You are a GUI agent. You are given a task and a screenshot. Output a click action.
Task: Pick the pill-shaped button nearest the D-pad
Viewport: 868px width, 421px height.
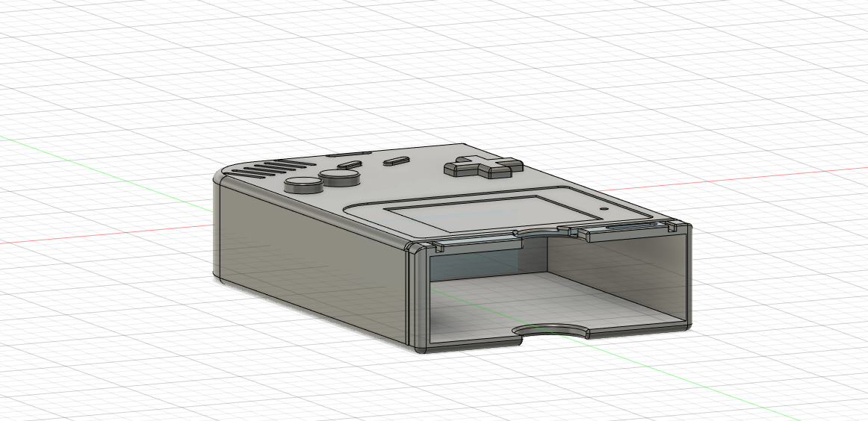(397, 161)
